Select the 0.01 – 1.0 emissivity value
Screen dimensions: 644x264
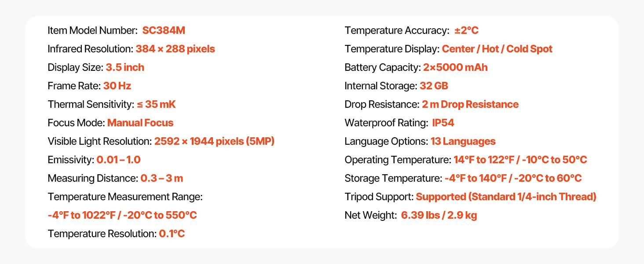(118, 160)
